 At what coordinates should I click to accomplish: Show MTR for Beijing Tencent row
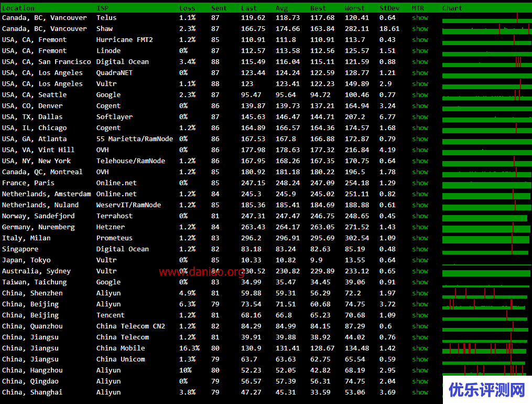pyautogui.click(x=420, y=315)
